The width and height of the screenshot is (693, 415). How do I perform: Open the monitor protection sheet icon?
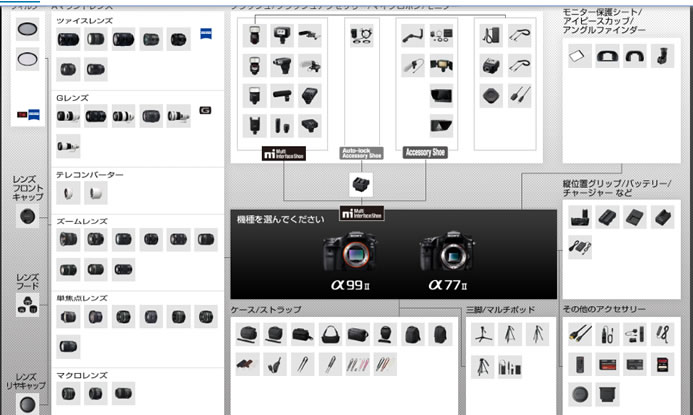pyautogui.click(x=579, y=56)
